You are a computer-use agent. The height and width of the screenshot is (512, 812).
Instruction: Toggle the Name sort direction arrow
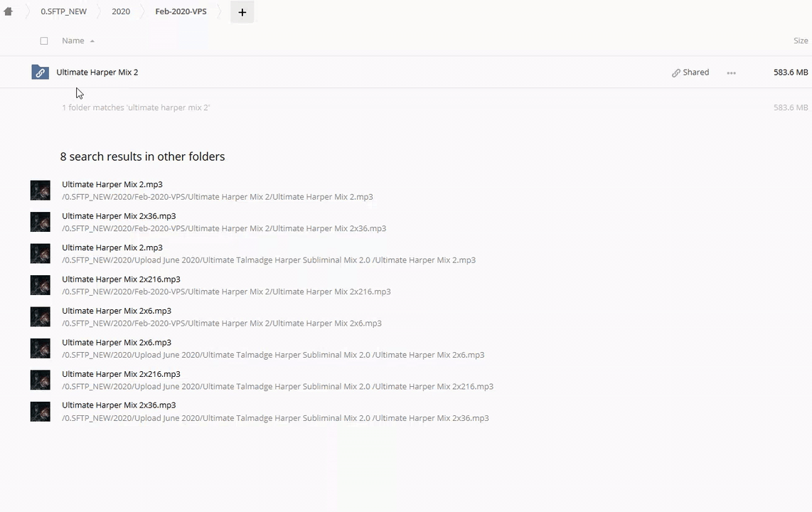click(92, 41)
